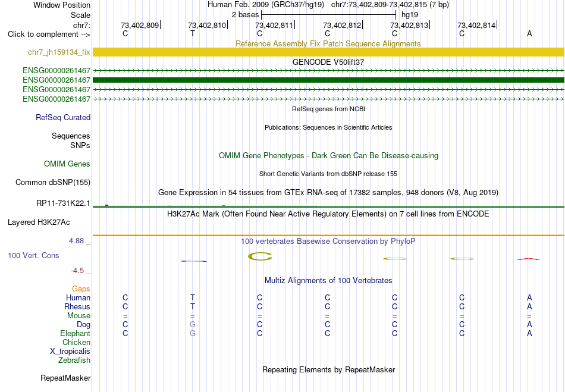This screenshot has height=392, width=565.
Task: Click the OMIM Gene Phenotypes track title
Action: click(x=328, y=156)
